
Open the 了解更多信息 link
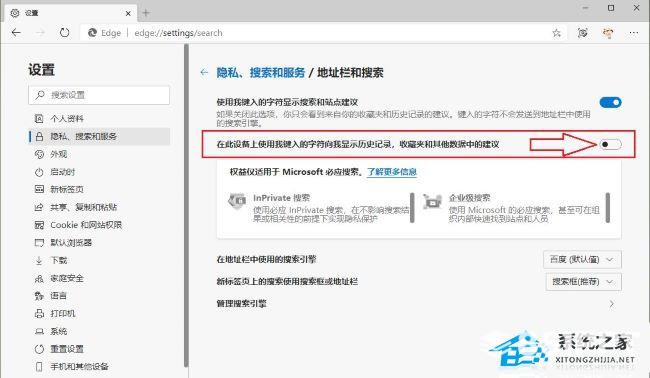pyautogui.click(x=392, y=172)
